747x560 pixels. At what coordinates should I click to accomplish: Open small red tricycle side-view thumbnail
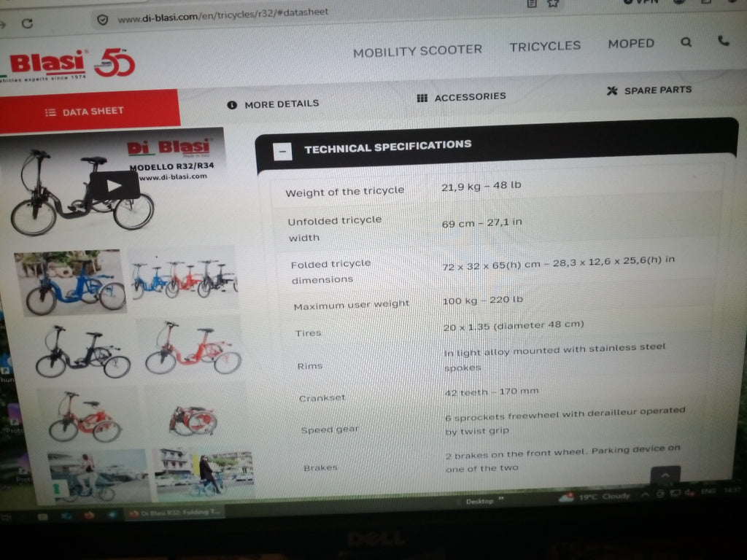coord(86,417)
